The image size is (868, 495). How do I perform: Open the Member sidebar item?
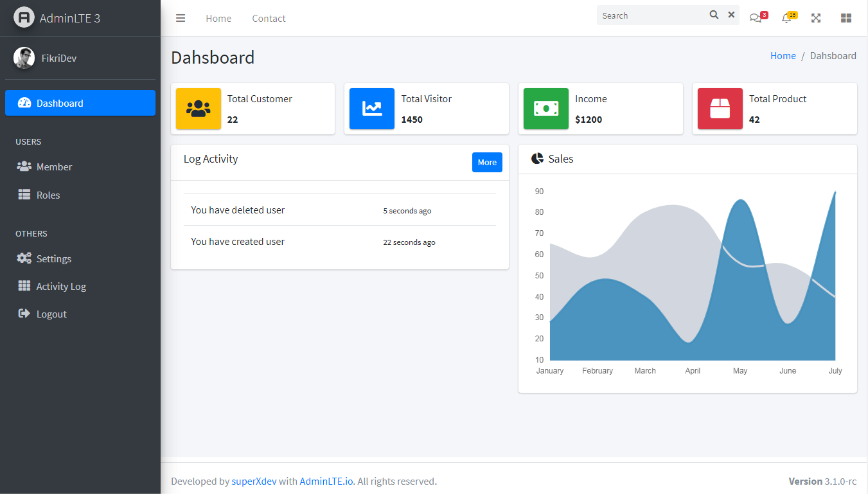[80, 166]
